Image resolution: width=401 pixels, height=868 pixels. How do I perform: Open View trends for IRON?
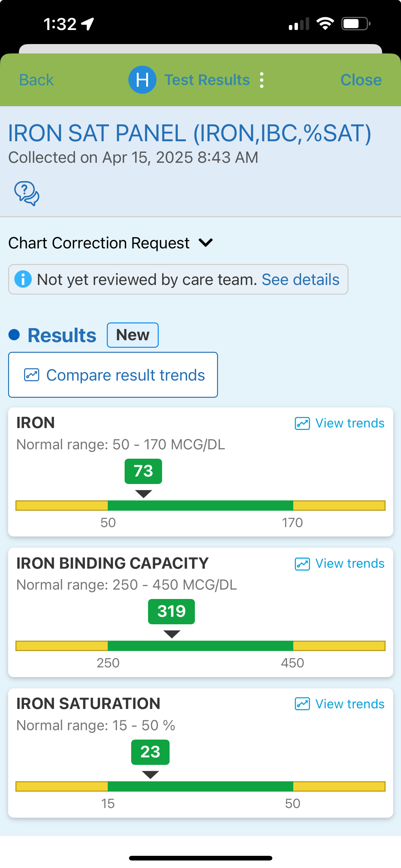pyautogui.click(x=349, y=423)
